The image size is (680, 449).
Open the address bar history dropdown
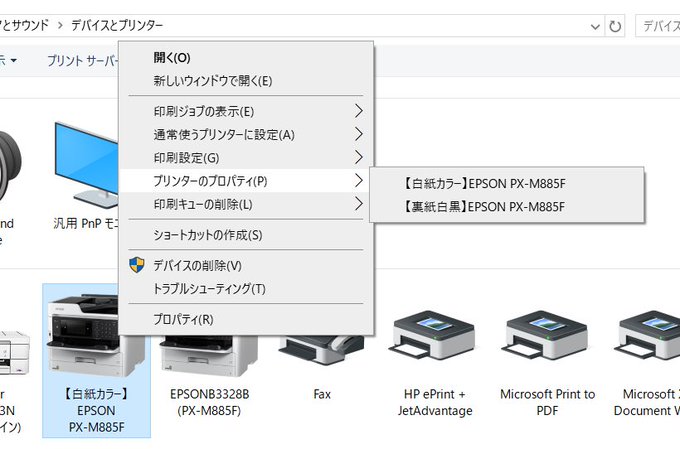pos(595,27)
